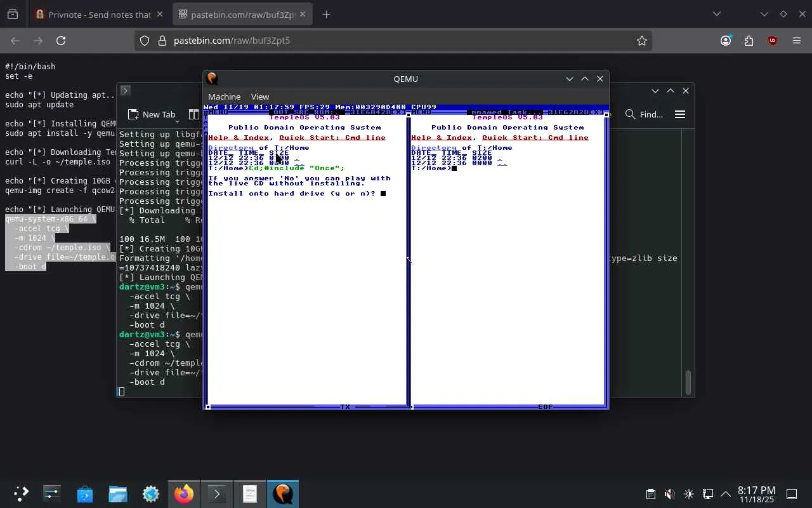Open Help & Index in left TempleOS pane
This screenshot has height=508, width=812.
pyautogui.click(x=239, y=138)
